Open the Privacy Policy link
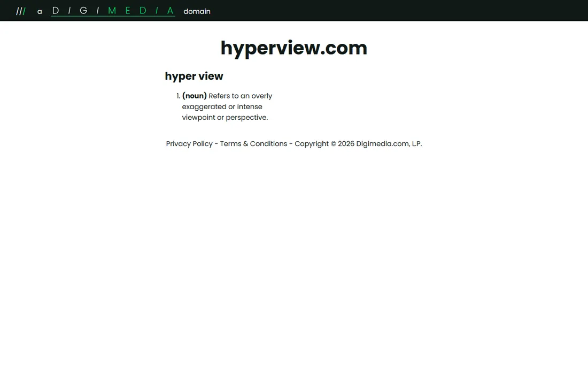 [189, 144]
